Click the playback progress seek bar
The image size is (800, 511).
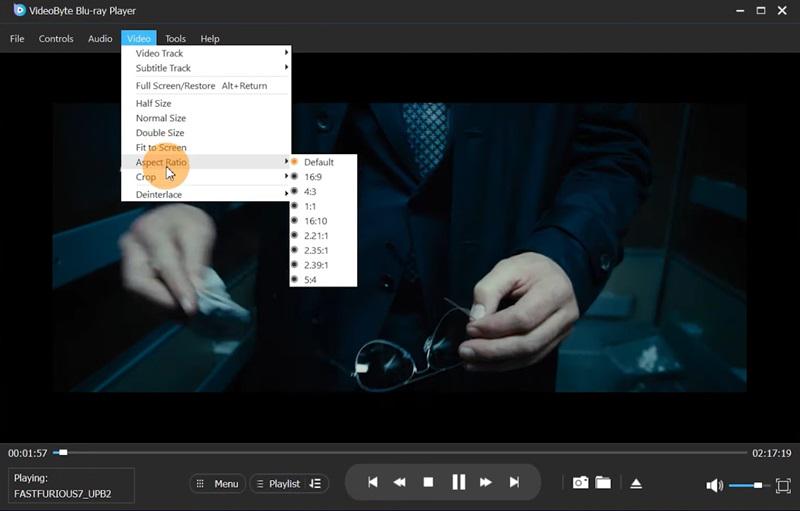pyautogui.click(x=399, y=452)
